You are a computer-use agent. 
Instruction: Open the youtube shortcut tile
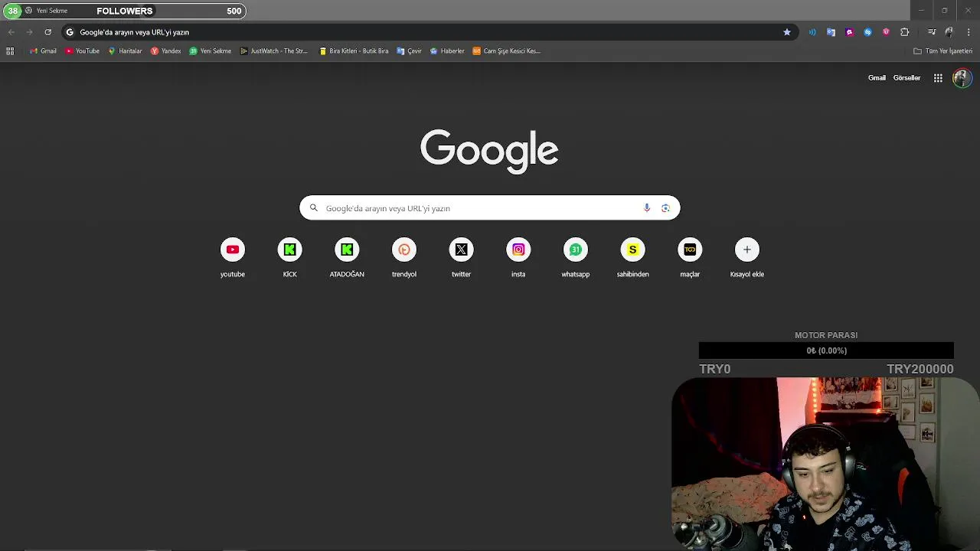(233, 258)
